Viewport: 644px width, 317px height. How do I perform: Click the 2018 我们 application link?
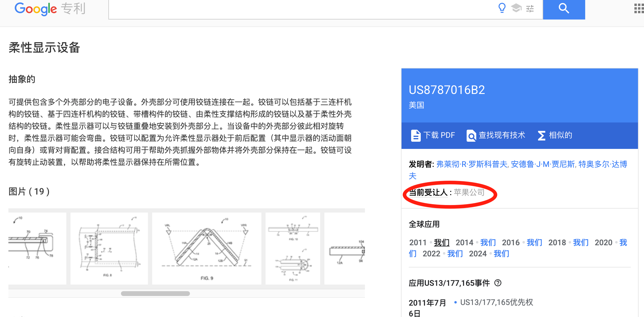point(580,243)
